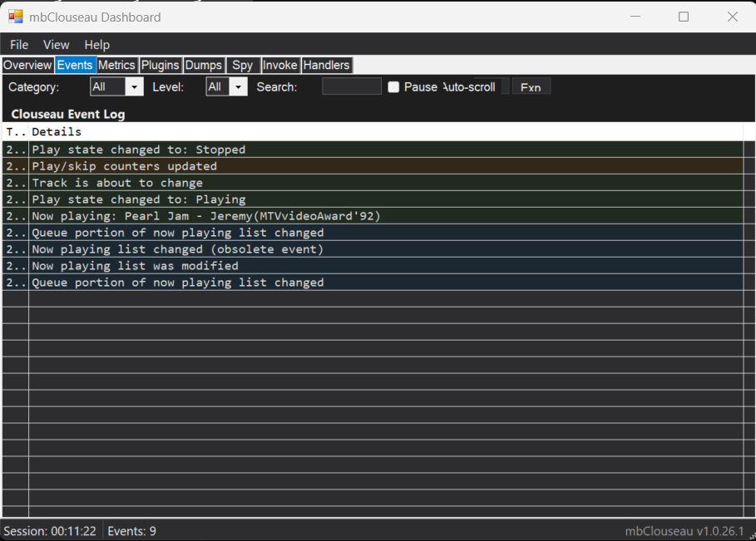Open the View menu
Image resolution: width=756 pixels, height=541 pixels.
[57, 45]
